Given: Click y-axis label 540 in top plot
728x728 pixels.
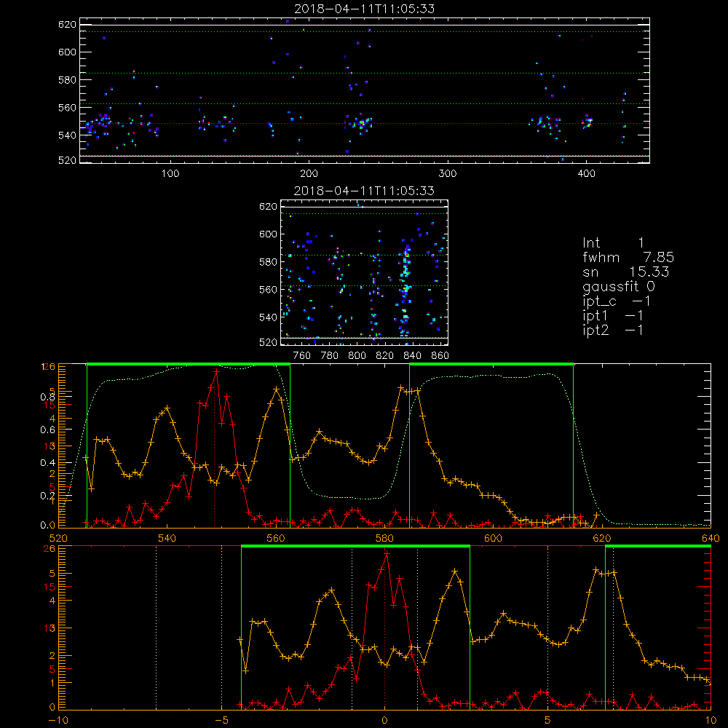Looking at the screenshot, I should click(x=67, y=135).
